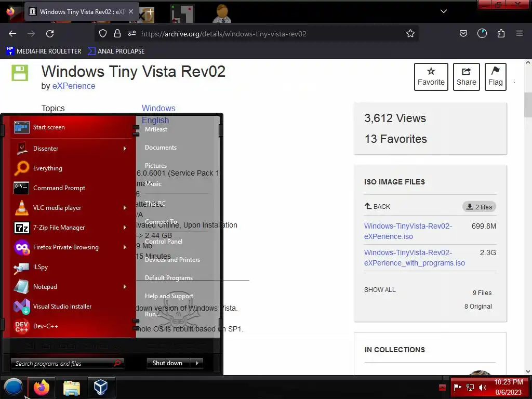Open VirtualBox taskbar icon
532x399 pixels.
101,387
